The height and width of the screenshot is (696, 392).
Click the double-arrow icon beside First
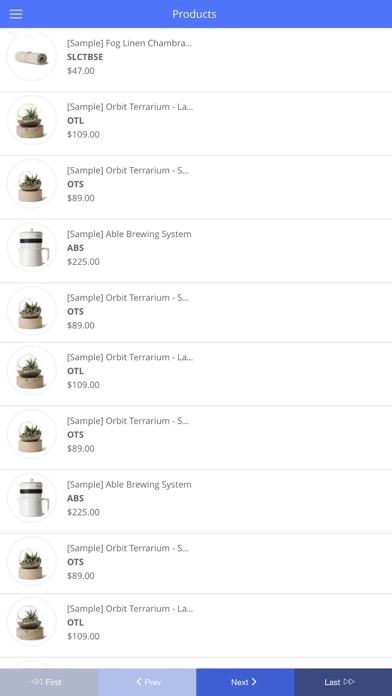36,681
